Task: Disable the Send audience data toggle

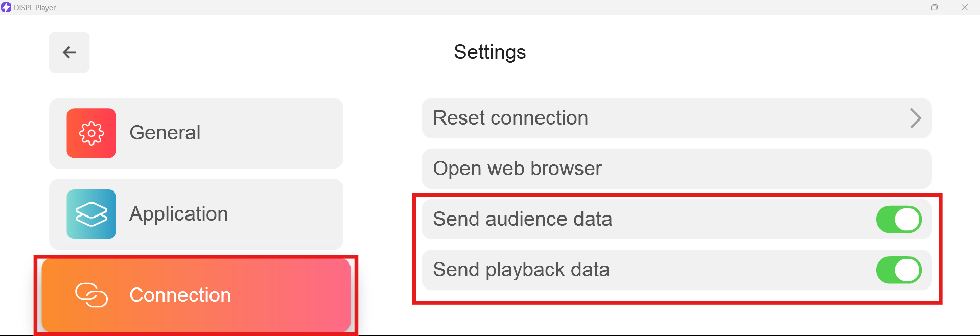Action: tap(899, 219)
